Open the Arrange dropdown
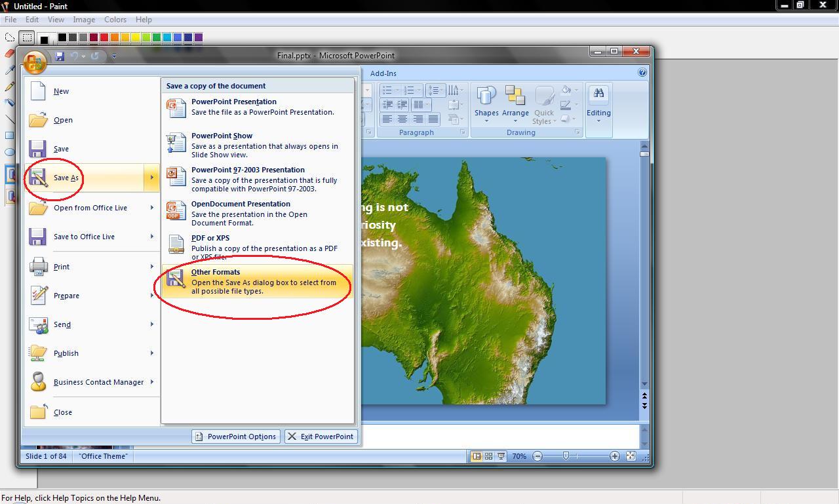This screenshot has width=839, height=504. (x=515, y=104)
